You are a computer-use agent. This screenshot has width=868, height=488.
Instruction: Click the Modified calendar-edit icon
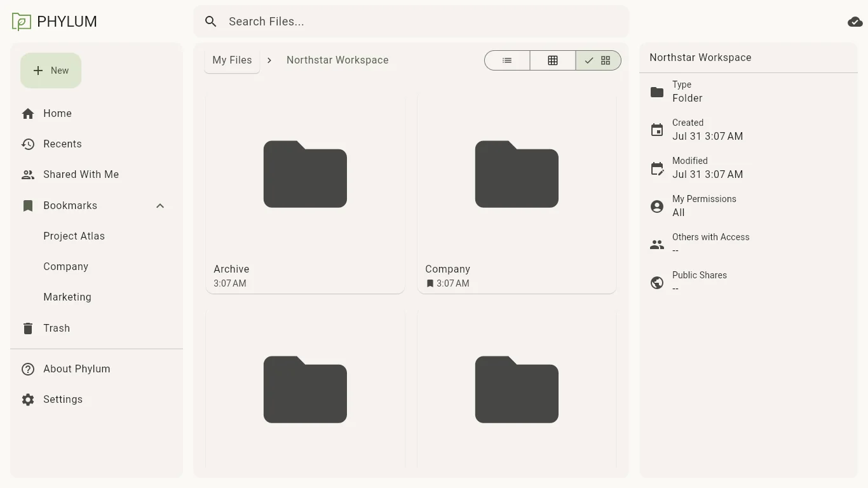tap(658, 168)
